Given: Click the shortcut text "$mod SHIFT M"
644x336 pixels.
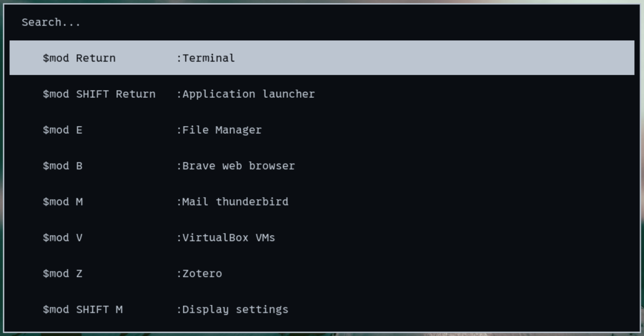Looking at the screenshot, I should pos(83,309).
